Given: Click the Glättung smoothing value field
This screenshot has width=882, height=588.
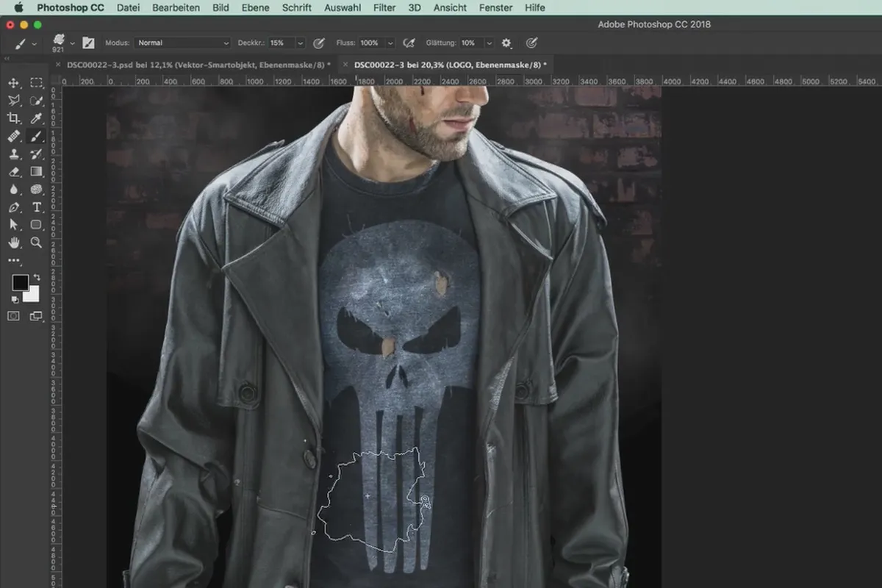Looking at the screenshot, I should 471,43.
